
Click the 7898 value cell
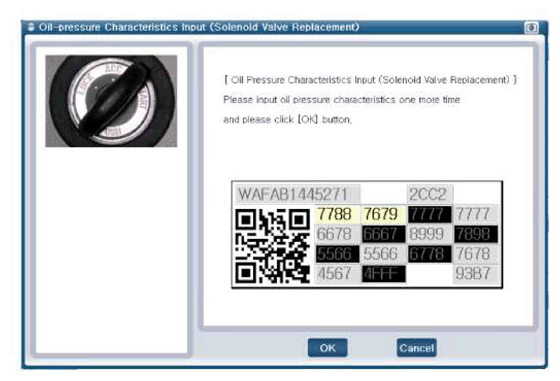pyautogui.click(x=476, y=234)
